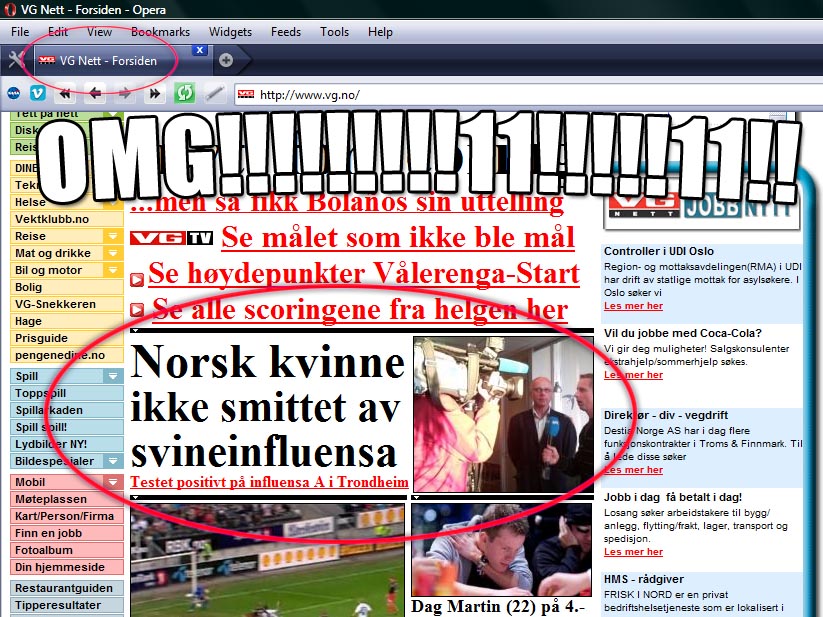Open 'Testet positivt på influensa A i Trondheim'
This screenshot has width=823, height=617.
click(269, 482)
